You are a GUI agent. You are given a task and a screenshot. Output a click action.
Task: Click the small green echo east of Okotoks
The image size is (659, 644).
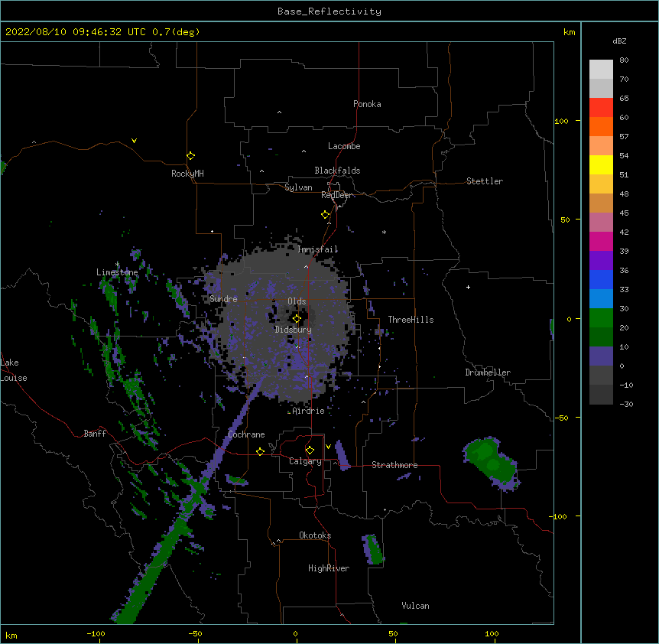[373, 549]
